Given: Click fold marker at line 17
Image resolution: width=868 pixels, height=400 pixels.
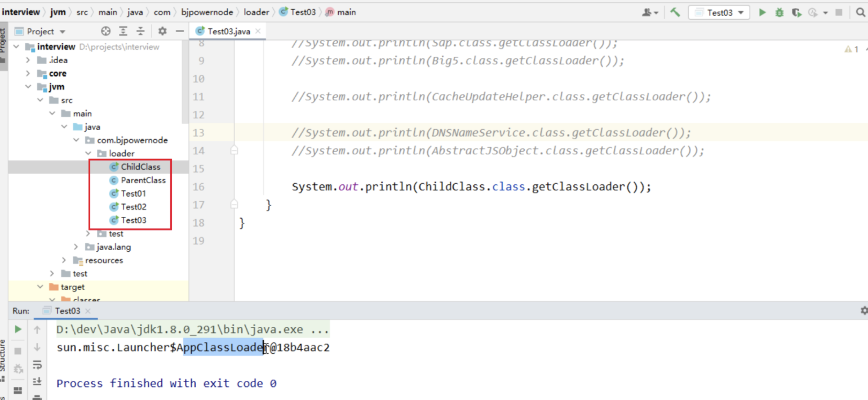Looking at the screenshot, I should click(x=234, y=205).
